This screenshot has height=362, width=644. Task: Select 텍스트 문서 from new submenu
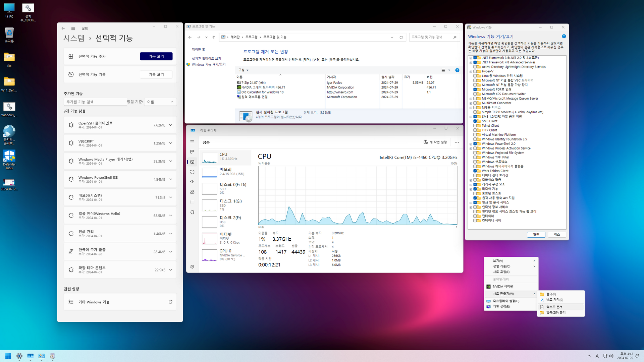click(x=554, y=307)
